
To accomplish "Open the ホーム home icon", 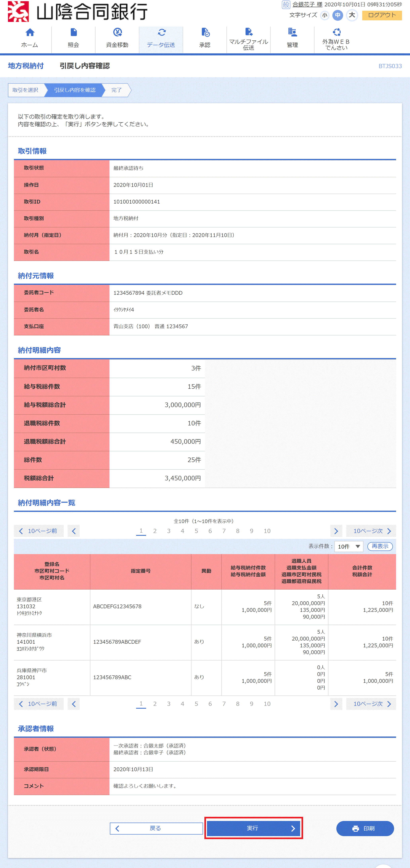I will (x=30, y=32).
